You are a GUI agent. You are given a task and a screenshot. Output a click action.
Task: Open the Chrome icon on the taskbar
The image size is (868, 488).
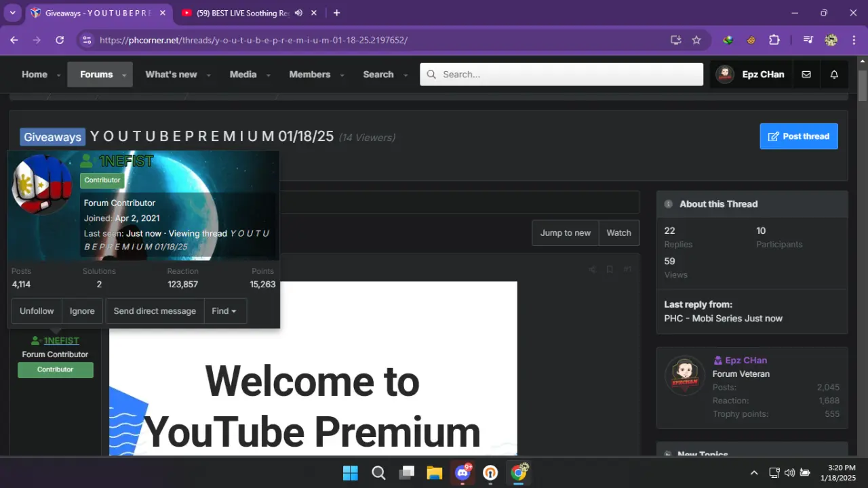tap(519, 472)
